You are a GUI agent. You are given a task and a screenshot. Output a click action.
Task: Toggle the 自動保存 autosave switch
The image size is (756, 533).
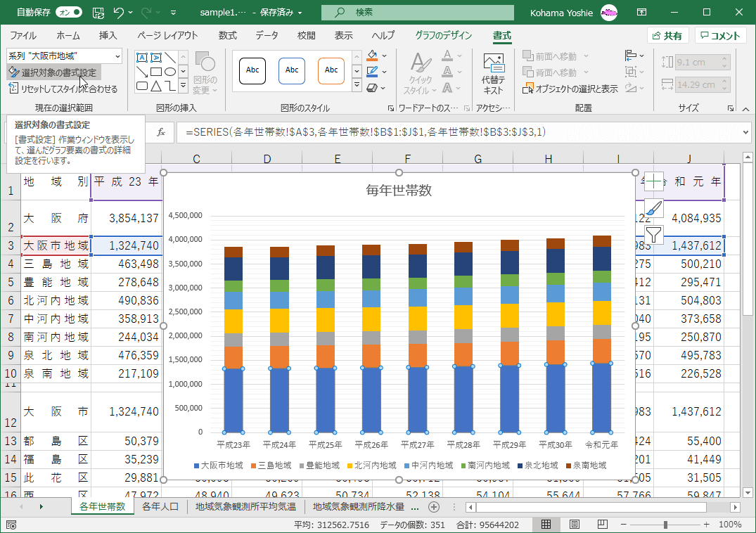click(68, 13)
